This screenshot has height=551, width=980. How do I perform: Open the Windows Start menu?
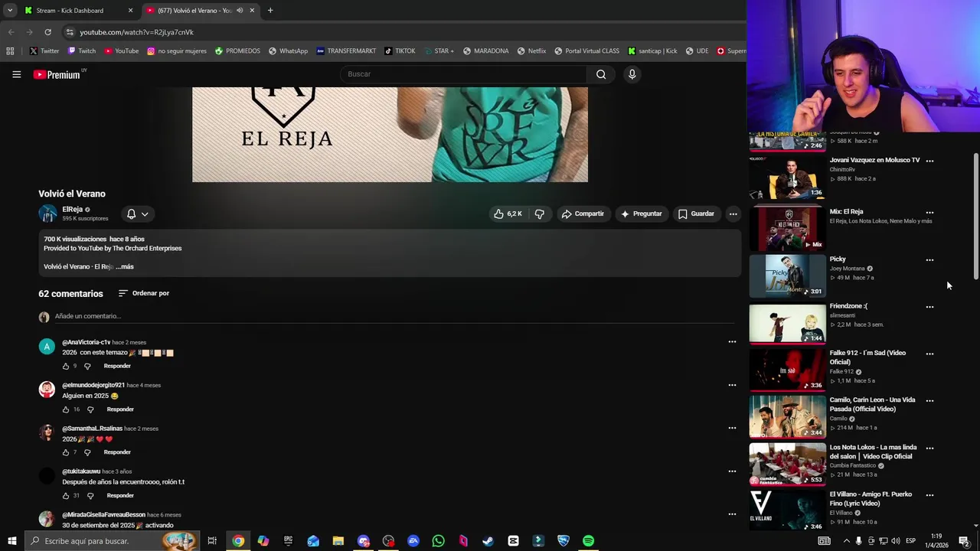pyautogui.click(x=11, y=541)
